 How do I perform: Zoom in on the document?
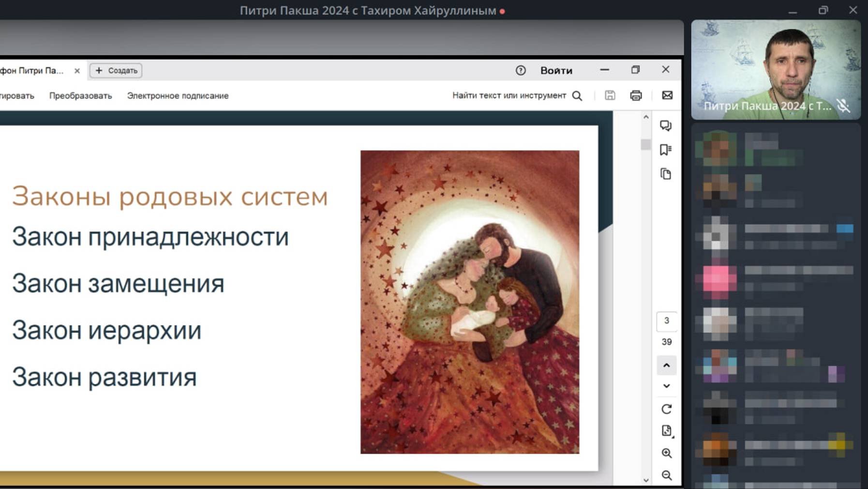666,453
